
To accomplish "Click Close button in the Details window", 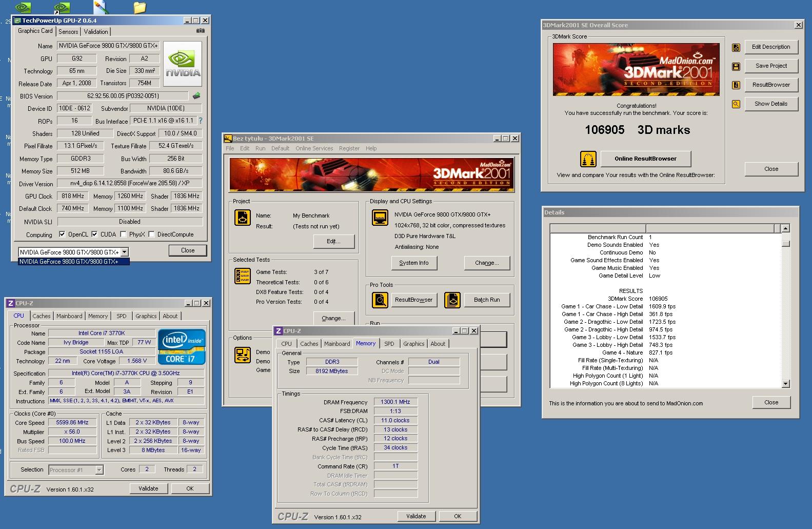I will pos(771,402).
